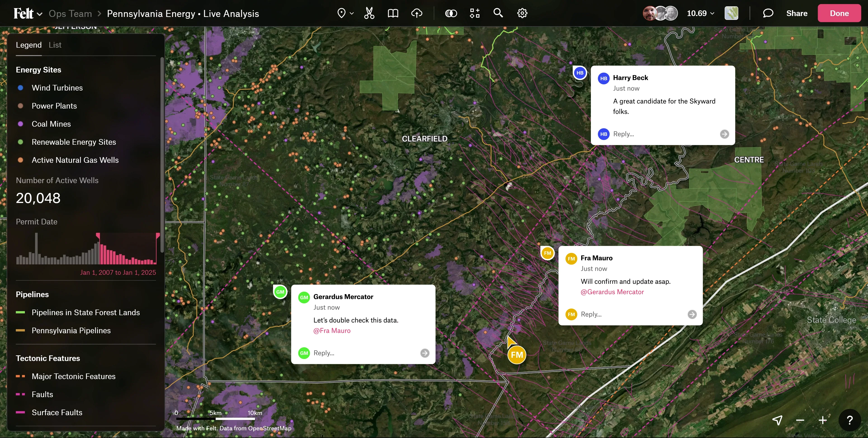
Task: Switch to the List tab
Action: [x=55, y=45]
